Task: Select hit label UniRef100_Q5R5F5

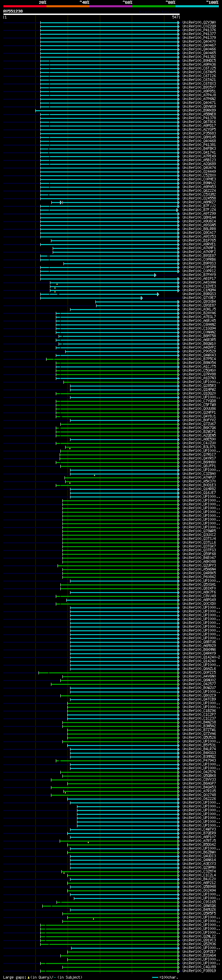Action: [x=199, y=913]
